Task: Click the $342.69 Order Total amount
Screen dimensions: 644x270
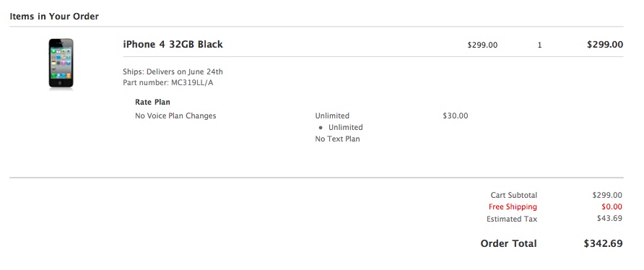Action: click(x=603, y=244)
